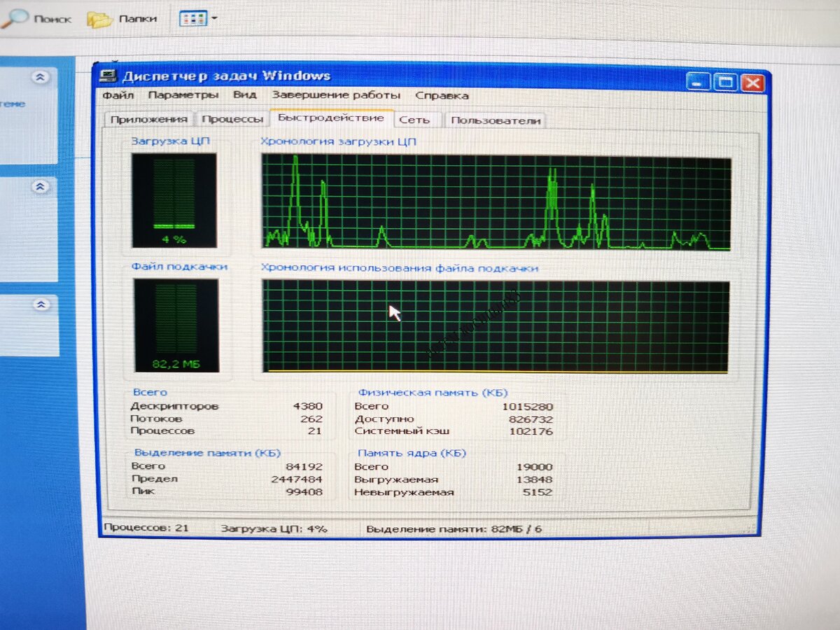The height and width of the screenshot is (630, 840).
Task: Switch to the Приложения tab
Action: tap(149, 119)
